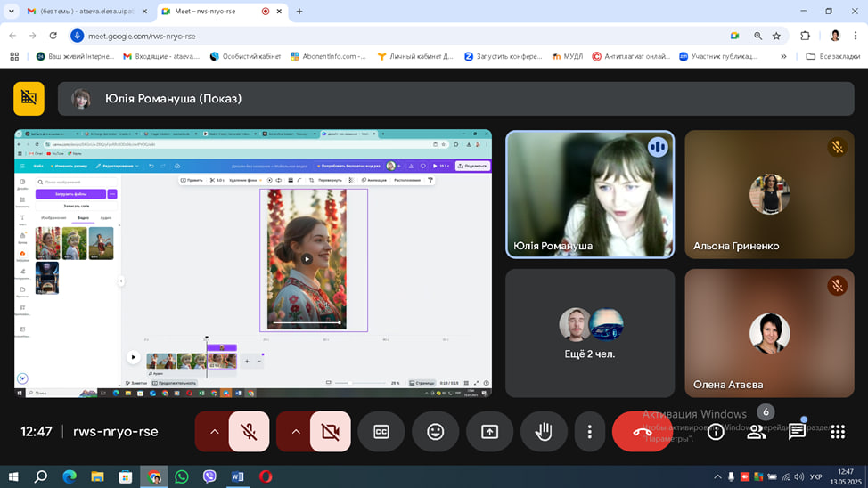Image resolution: width=868 pixels, height=488 pixels.
Task: Open the new browser tab button
Action: (299, 12)
